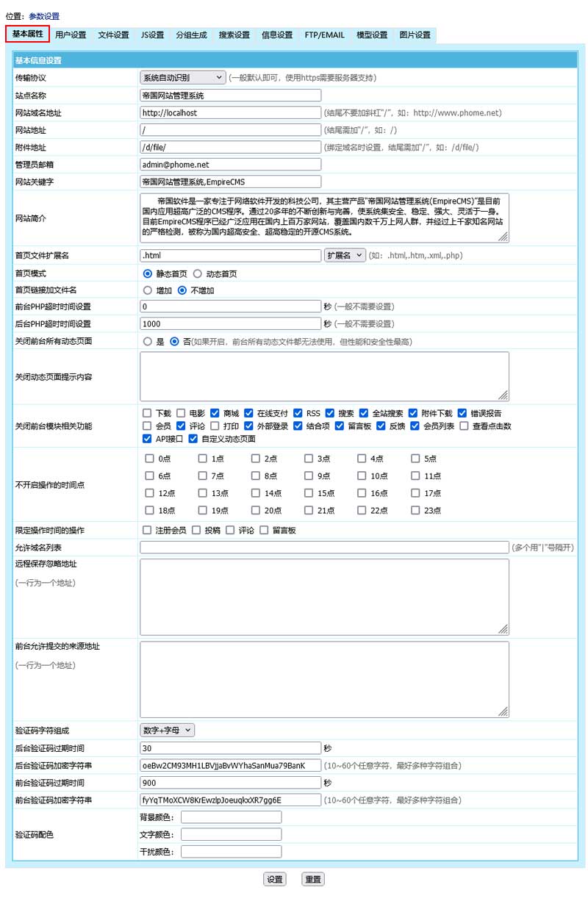The image size is (588, 904).
Task: Switch to the 搜索设置 tab
Action: tap(234, 35)
